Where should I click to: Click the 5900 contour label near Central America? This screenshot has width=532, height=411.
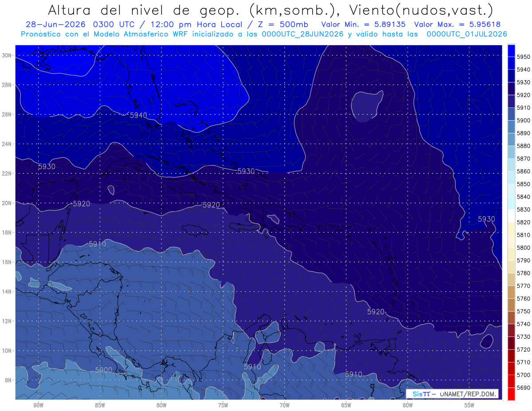[x=104, y=370]
